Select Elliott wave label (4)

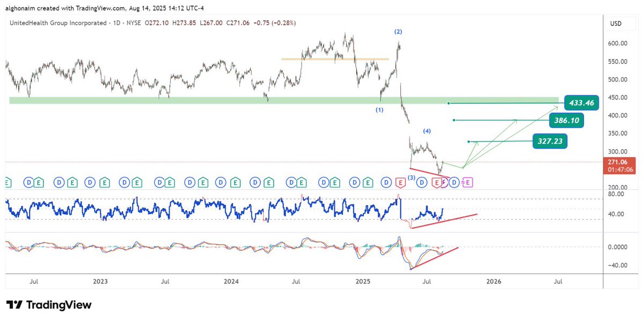point(427,131)
